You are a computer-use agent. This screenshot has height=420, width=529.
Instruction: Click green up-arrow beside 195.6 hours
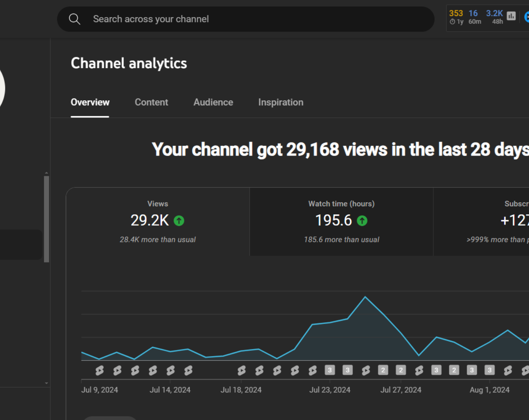pos(362,221)
